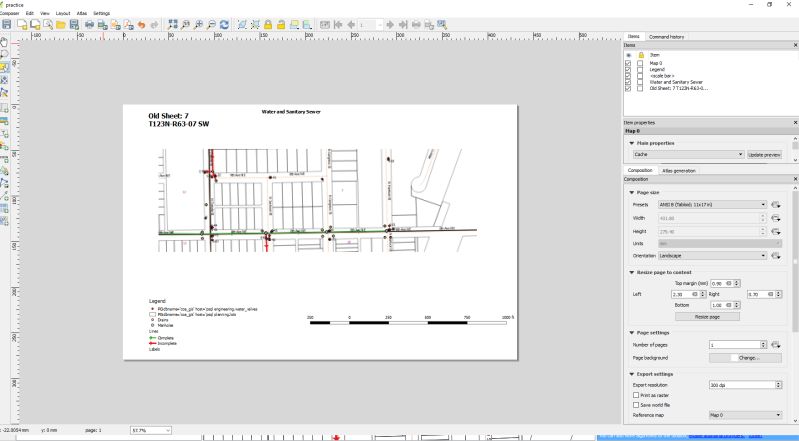Select the Move item content tool

click(4, 80)
